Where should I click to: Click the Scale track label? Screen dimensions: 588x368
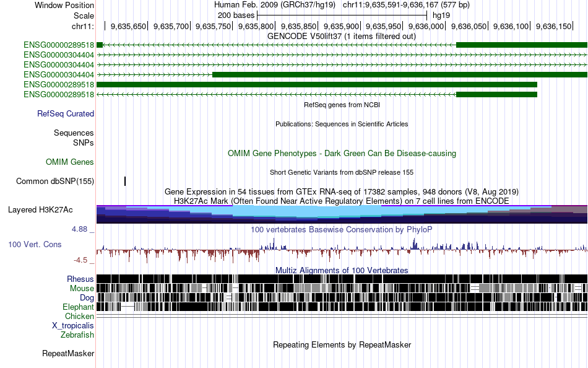84,15
